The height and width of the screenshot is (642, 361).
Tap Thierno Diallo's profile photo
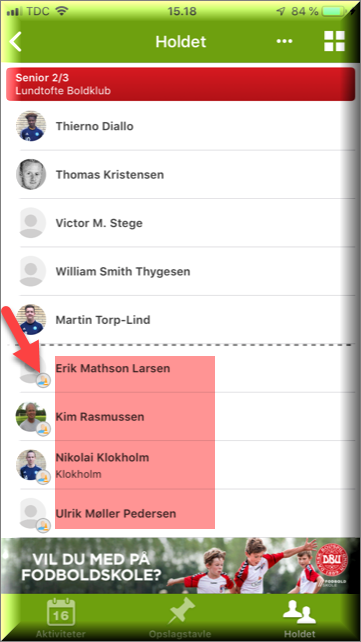point(31,126)
